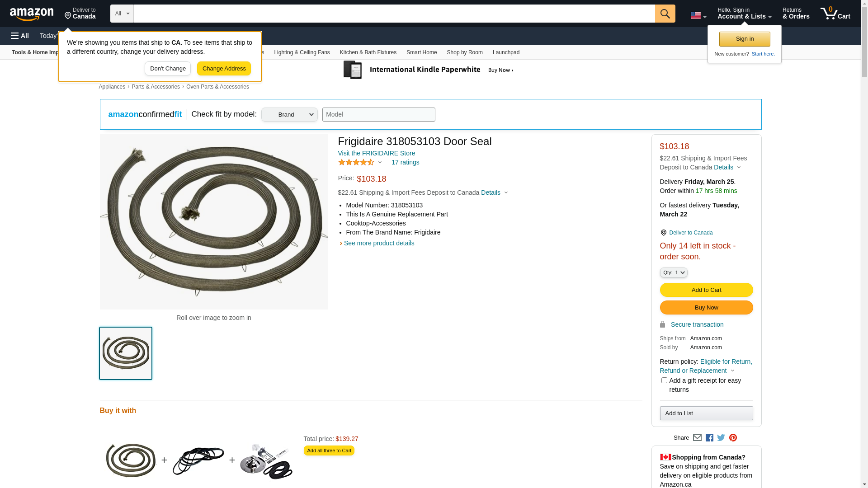The height and width of the screenshot is (488, 868).
Task: Select the door seal product thumbnail
Action: click(x=126, y=353)
